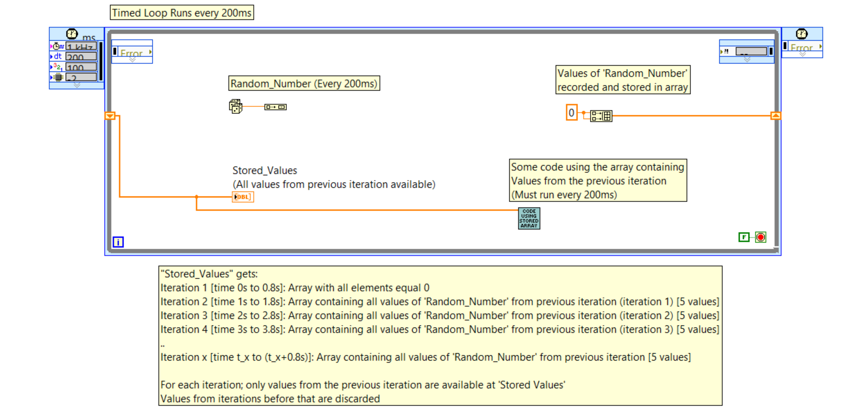Click the red loop stop condition terminal

tap(760, 237)
